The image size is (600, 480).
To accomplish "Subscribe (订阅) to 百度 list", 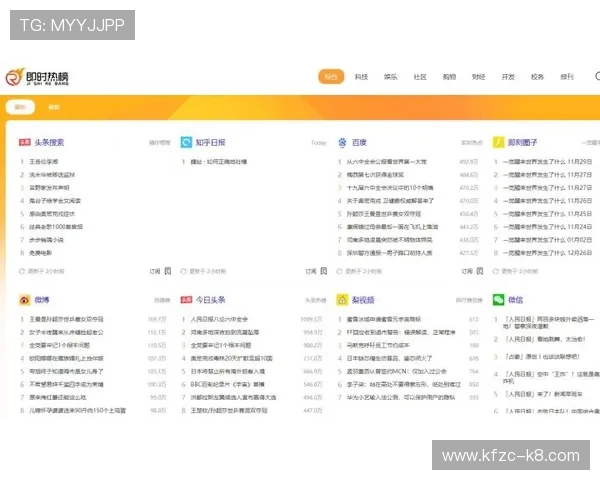I will point(467,271).
